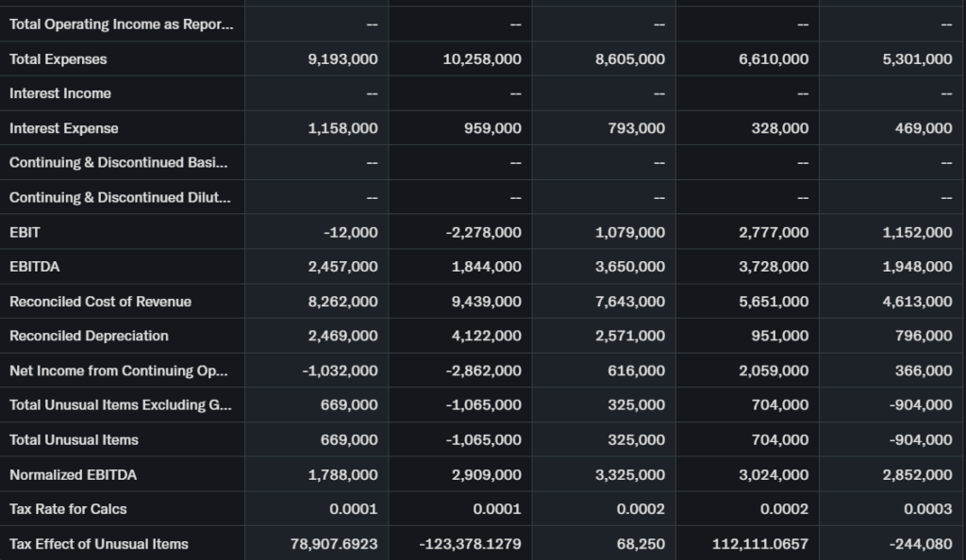The height and width of the screenshot is (560, 966).
Task: Click the -2,278,000 EBIT value
Action: tap(483, 232)
